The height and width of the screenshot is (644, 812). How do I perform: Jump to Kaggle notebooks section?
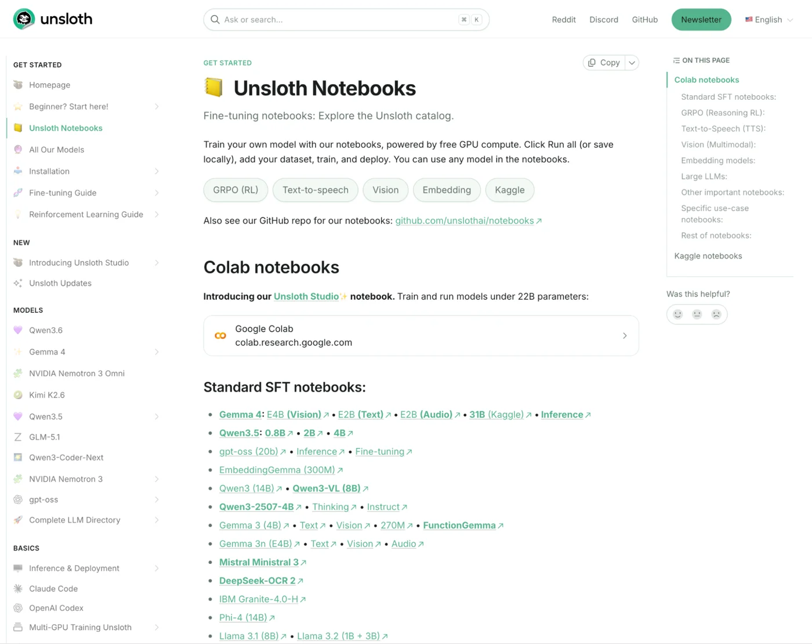tap(708, 256)
